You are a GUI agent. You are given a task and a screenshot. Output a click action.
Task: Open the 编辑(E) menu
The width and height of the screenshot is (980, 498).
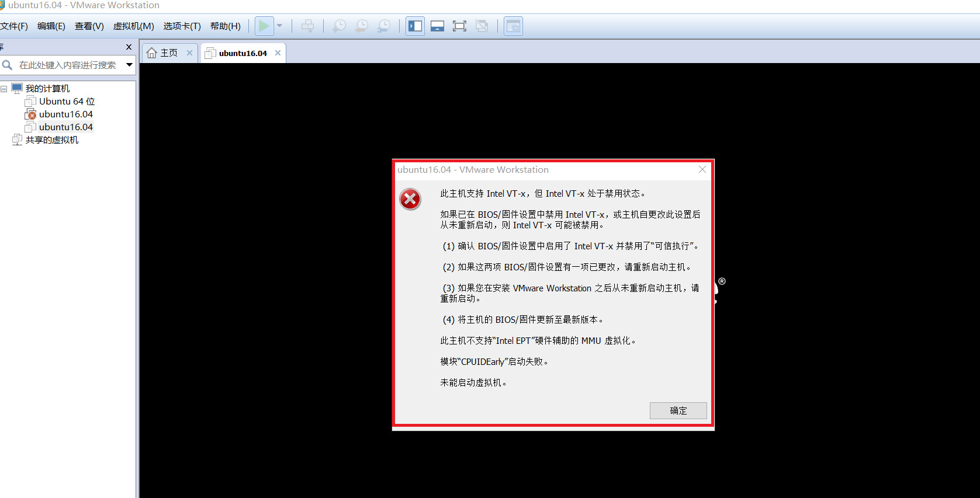[51, 26]
